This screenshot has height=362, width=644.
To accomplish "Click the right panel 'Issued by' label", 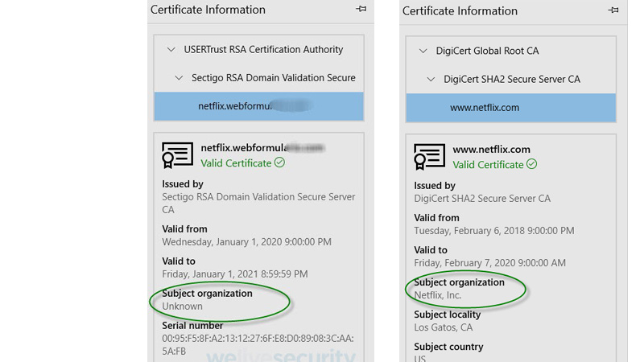I will tap(434, 186).
